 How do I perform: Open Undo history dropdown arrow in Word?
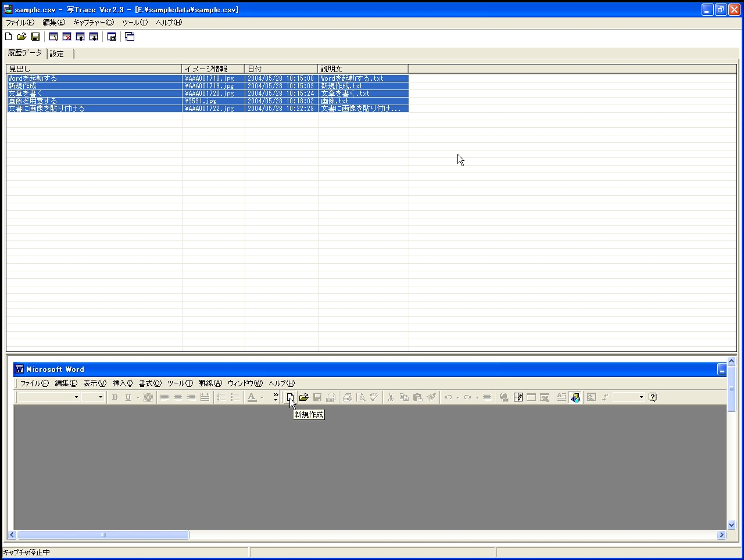point(457,397)
